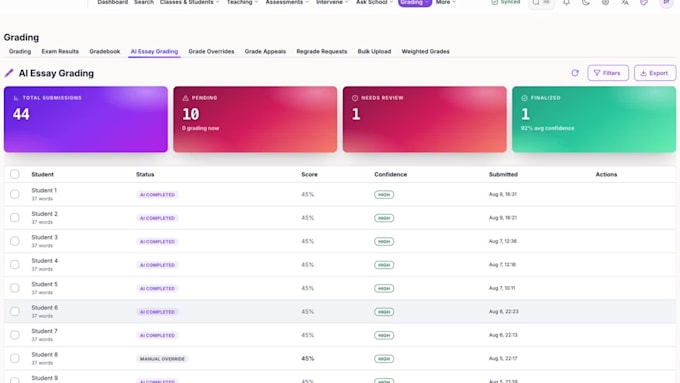This screenshot has height=383, width=680.
Task: Open the language translate icon
Action: (x=624, y=3)
